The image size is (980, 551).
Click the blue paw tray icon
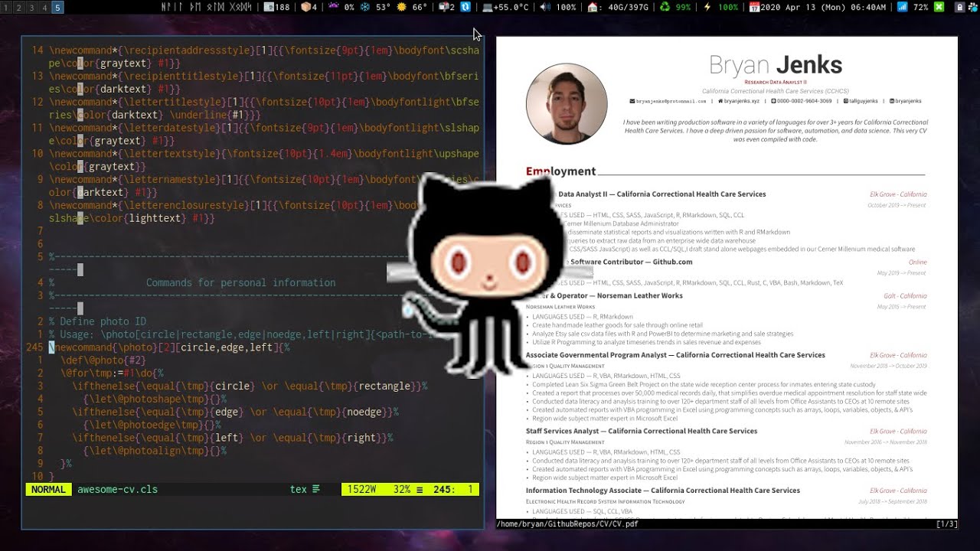click(972, 7)
